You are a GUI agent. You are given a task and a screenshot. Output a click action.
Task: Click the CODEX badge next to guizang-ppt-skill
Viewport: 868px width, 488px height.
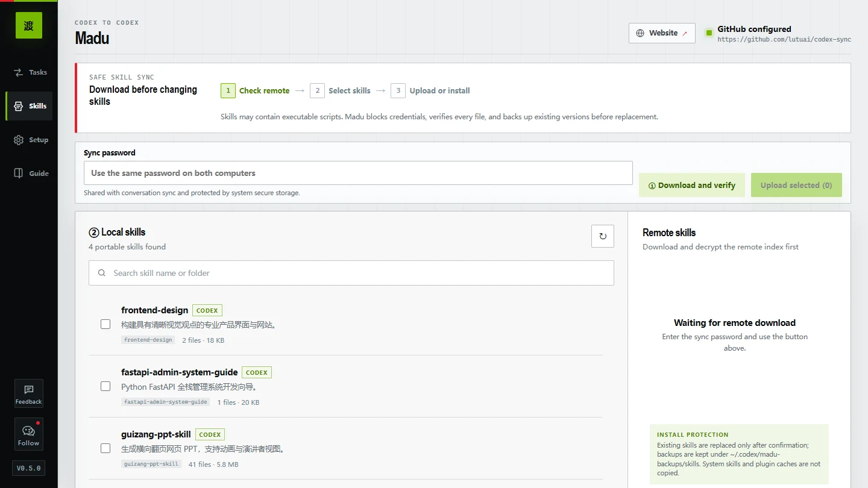[210, 435]
